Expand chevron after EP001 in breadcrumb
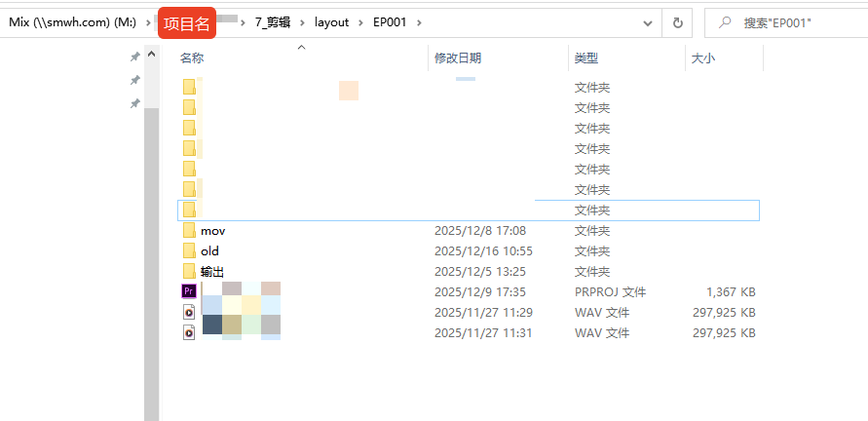Viewport: 868px width, 421px height. pos(419,22)
